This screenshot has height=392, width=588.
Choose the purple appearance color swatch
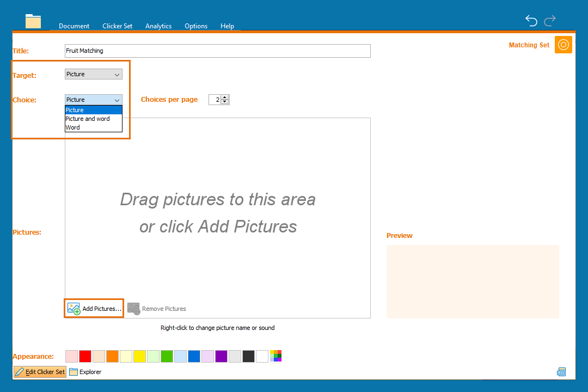(221, 356)
